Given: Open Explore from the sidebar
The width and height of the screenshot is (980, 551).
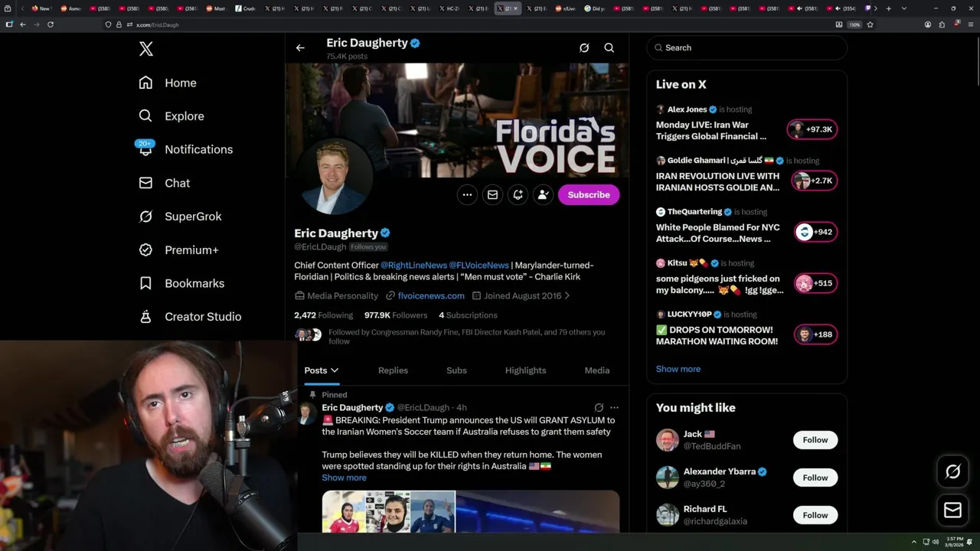Looking at the screenshot, I should (x=171, y=116).
